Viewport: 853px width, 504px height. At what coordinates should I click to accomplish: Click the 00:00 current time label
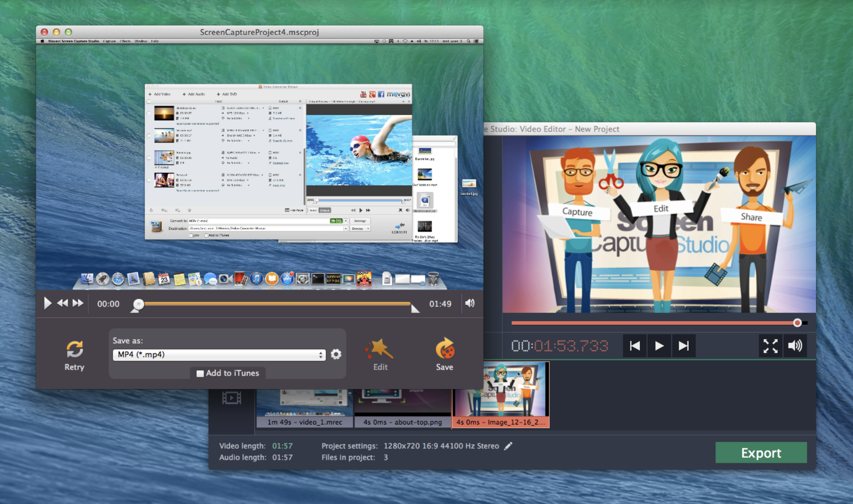pos(108,304)
